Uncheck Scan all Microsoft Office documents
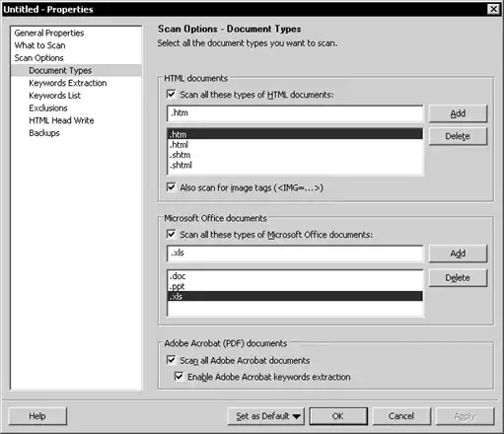The image size is (504, 434). 171,234
